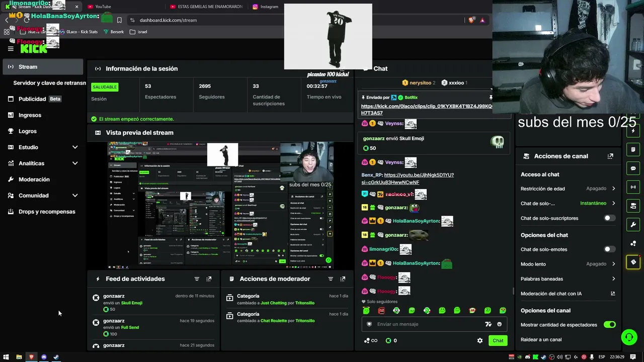Open Discord from the taskbar

coord(44,357)
